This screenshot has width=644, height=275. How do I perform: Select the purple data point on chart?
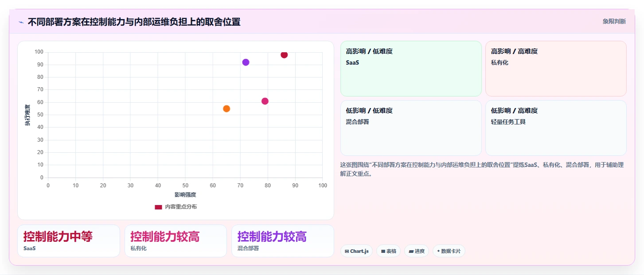246,62
